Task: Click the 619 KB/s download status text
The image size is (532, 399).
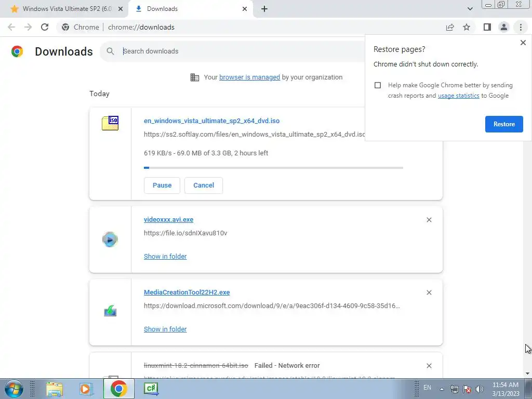Action: 206,153
